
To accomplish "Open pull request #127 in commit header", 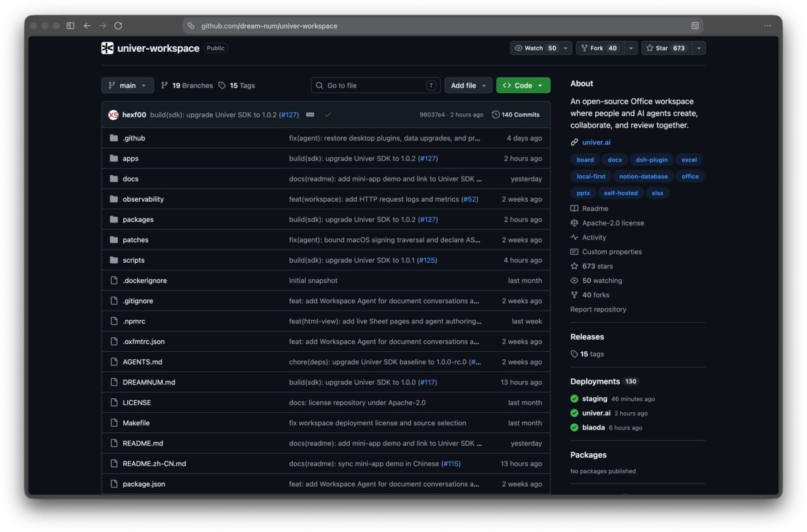I will tap(289, 115).
